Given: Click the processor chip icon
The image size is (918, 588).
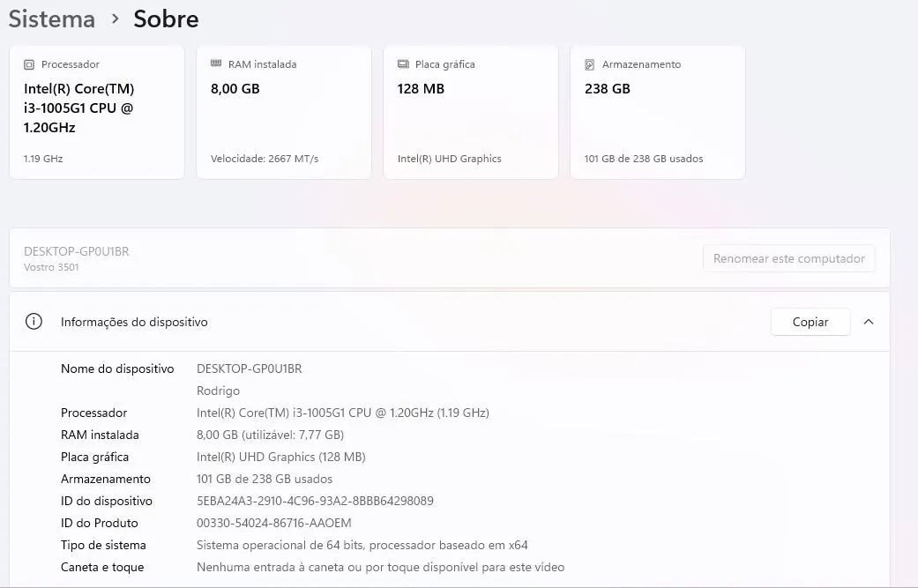Looking at the screenshot, I should point(29,64).
